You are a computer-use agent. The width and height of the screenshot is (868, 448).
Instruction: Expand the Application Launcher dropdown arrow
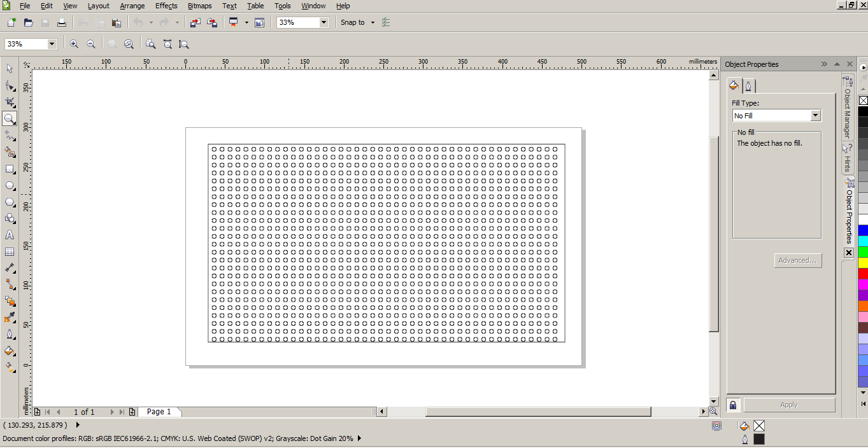click(x=246, y=22)
